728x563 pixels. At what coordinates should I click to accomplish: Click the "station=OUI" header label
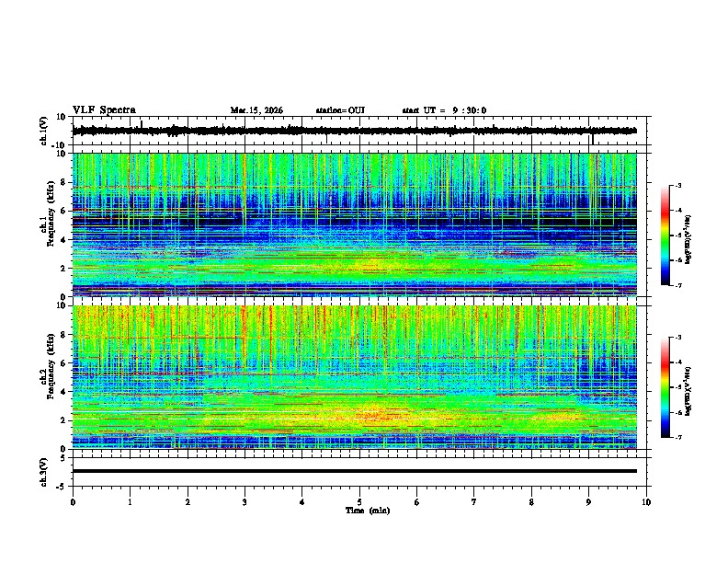tap(340, 110)
